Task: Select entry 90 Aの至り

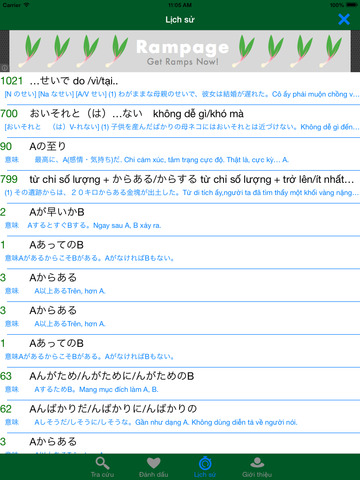Action: [x=180, y=153]
